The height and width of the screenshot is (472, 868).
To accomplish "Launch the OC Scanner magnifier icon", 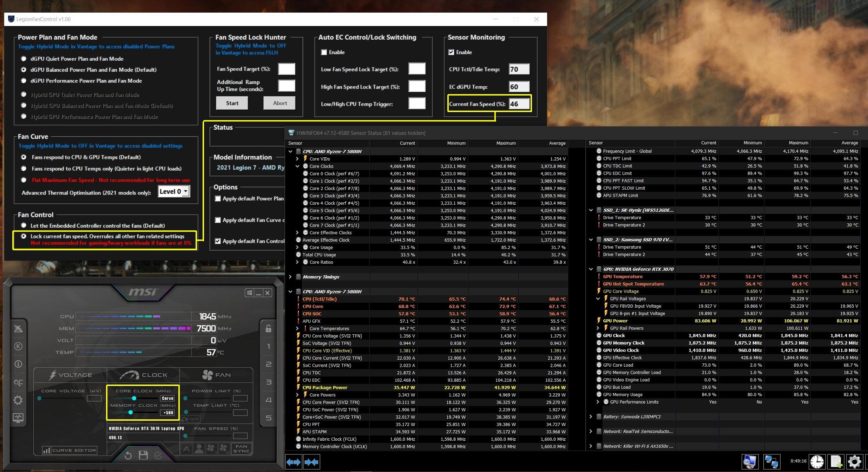I will (x=18, y=382).
